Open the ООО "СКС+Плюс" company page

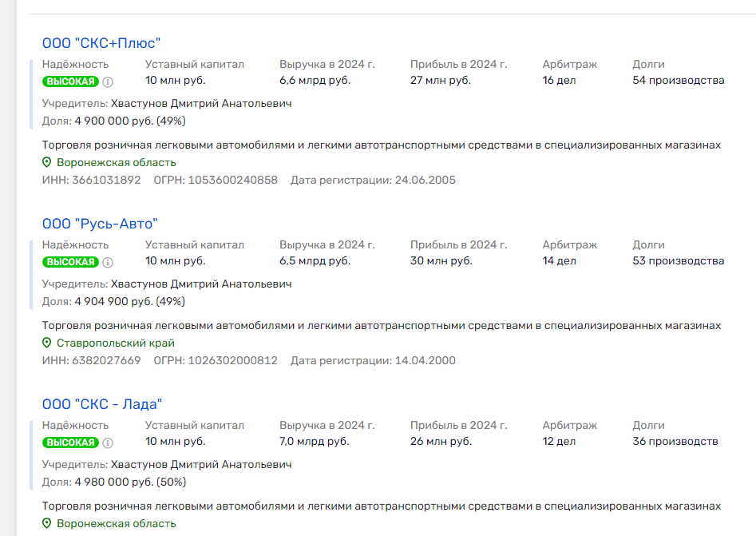(101, 43)
